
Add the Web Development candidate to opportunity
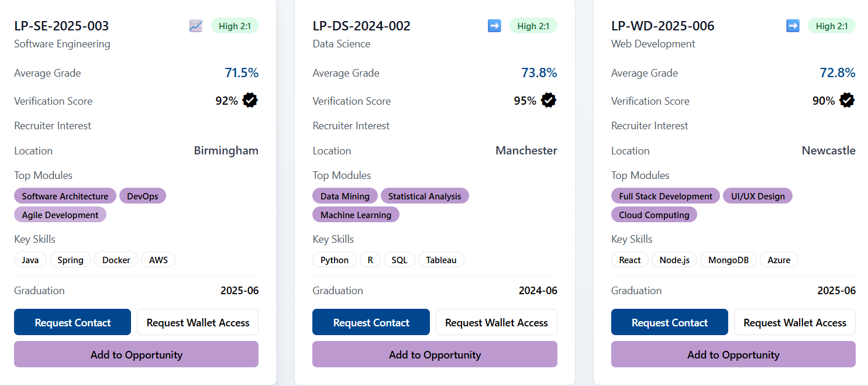[733, 354]
